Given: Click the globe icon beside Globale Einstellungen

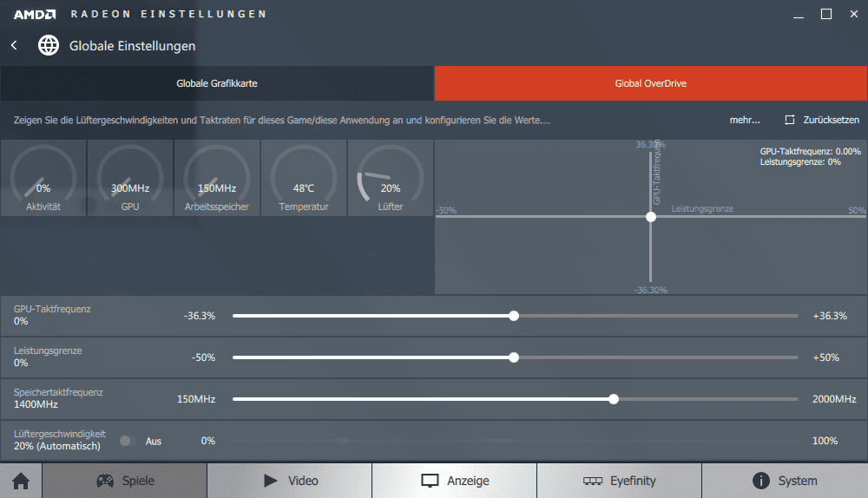Looking at the screenshot, I should point(49,45).
